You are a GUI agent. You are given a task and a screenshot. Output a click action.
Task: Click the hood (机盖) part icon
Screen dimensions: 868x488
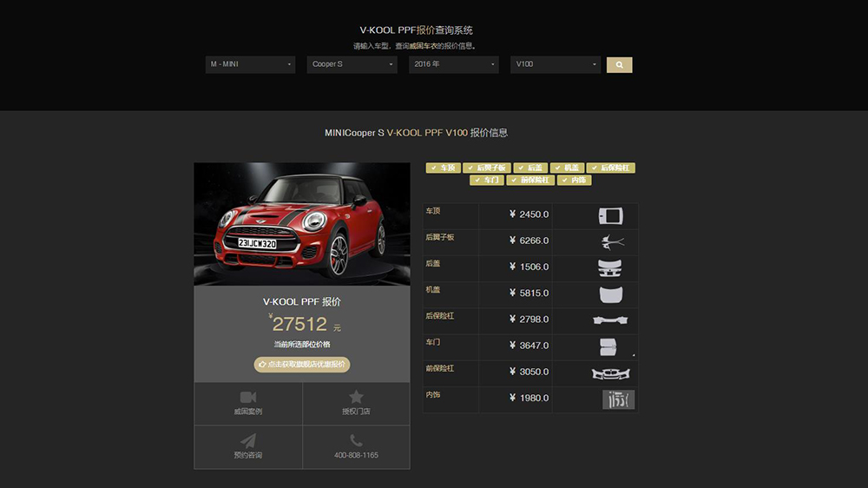pos(610,294)
